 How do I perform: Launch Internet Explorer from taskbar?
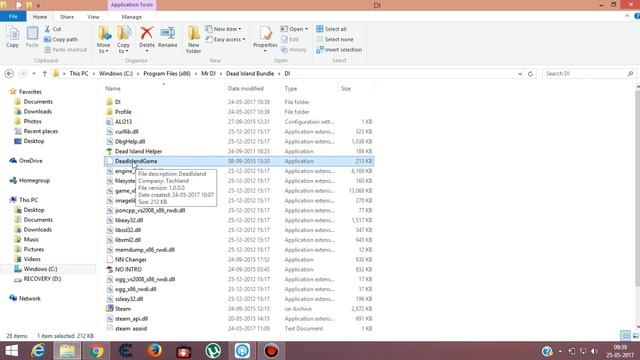(38, 351)
